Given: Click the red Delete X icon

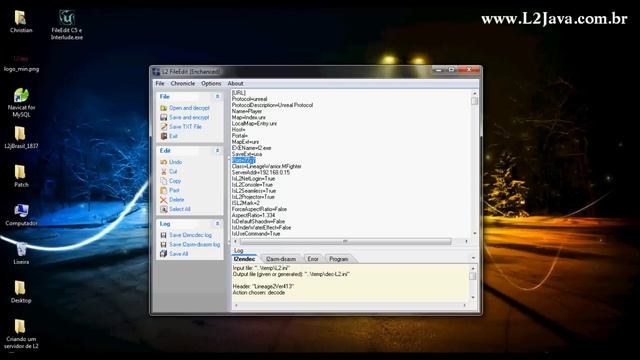Looking at the screenshot, I should pos(164,200).
